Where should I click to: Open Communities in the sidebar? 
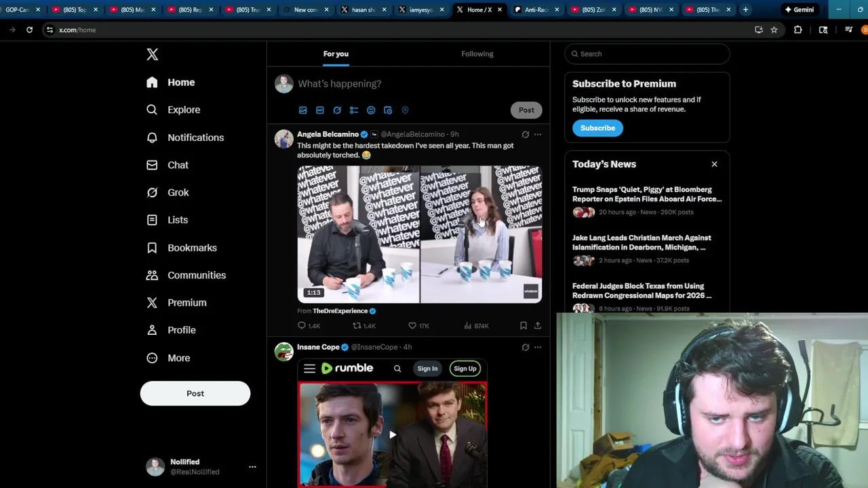tap(186, 275)
